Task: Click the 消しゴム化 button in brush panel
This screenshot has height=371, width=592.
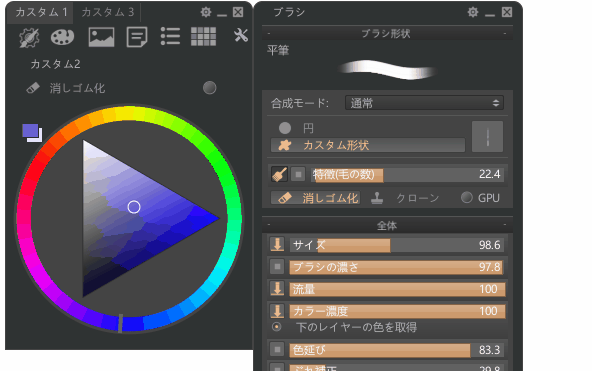Action: click(x=316, y=198)
